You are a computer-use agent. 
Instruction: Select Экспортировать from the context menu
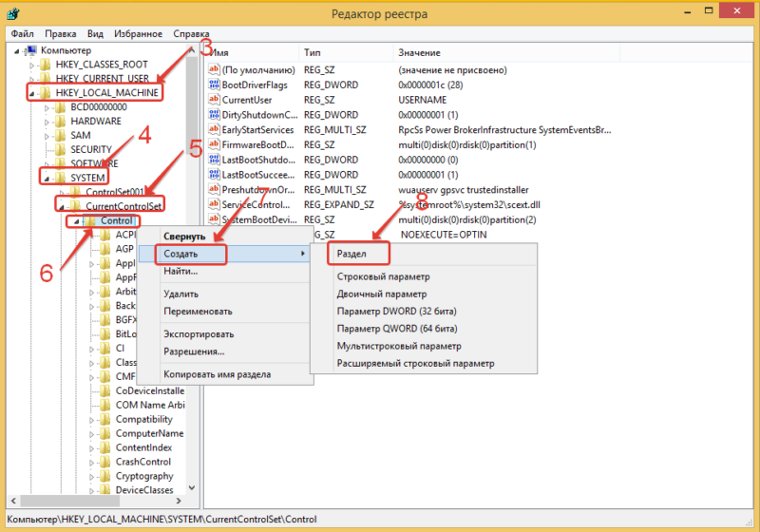coord(199,334)
